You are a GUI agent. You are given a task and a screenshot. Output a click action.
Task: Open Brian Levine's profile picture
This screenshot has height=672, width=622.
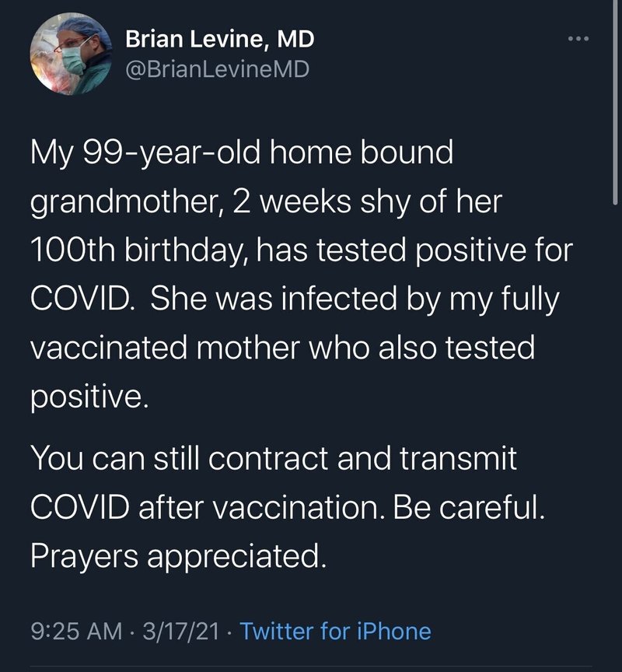tap(71, 54)
